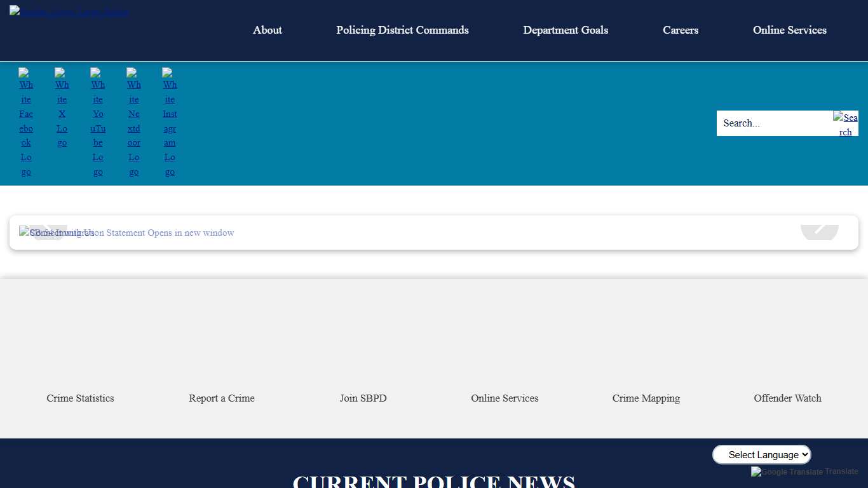Open the Careers navigation item

tap(680, 30)
